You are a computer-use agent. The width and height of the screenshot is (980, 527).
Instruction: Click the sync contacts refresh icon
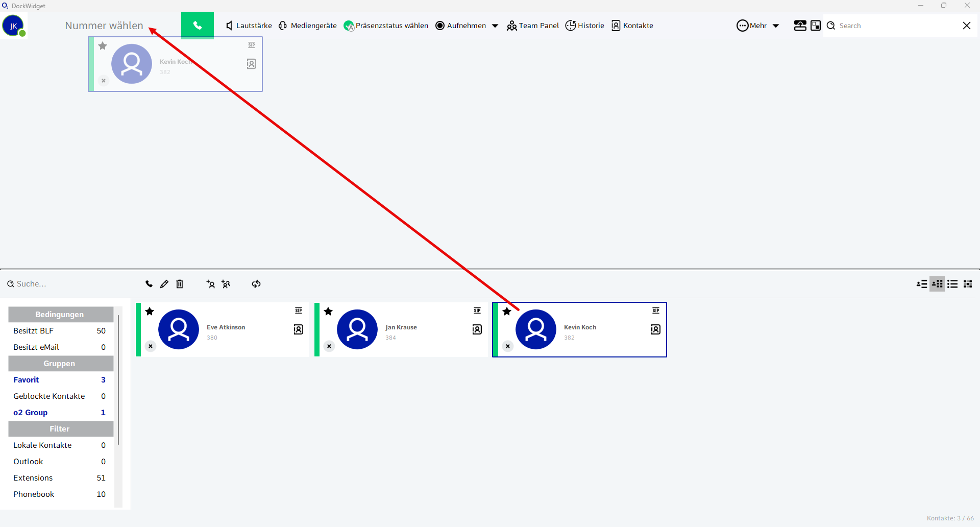(256, 284)
